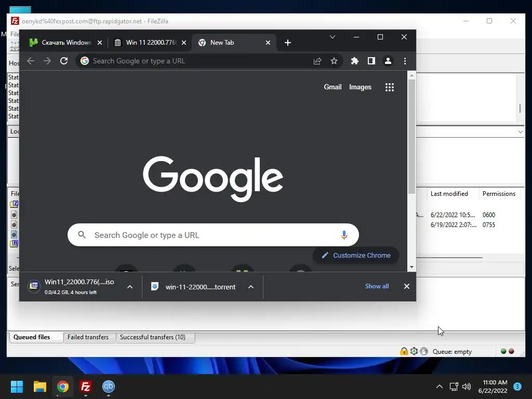Open notification center badge
Image resolution: width=532 pixels, height=399 pixels.
coord(517,387)
